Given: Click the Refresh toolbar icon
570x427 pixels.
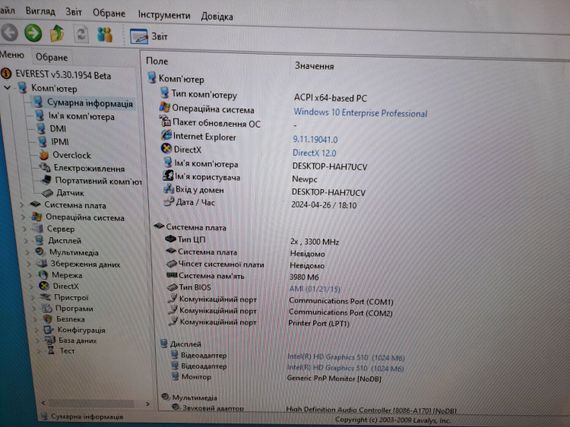Looking at the screenshot, I should coord(81,34).
